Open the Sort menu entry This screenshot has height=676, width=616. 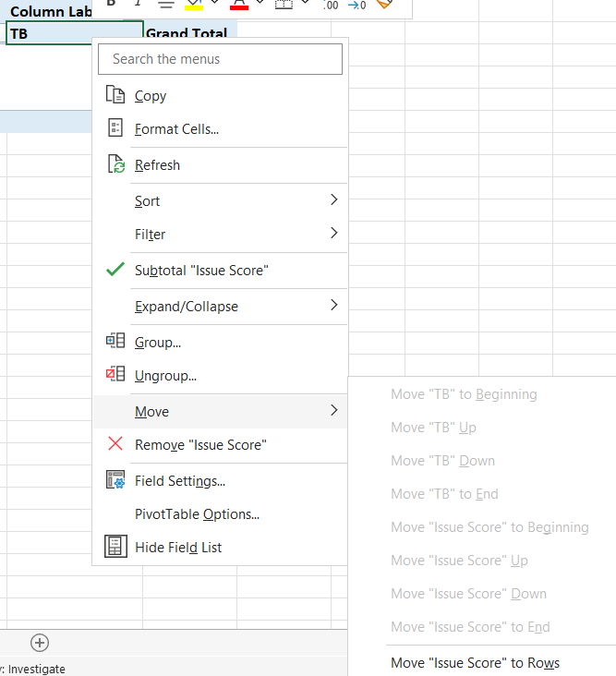pyautogui.click(x=221, y=201)
